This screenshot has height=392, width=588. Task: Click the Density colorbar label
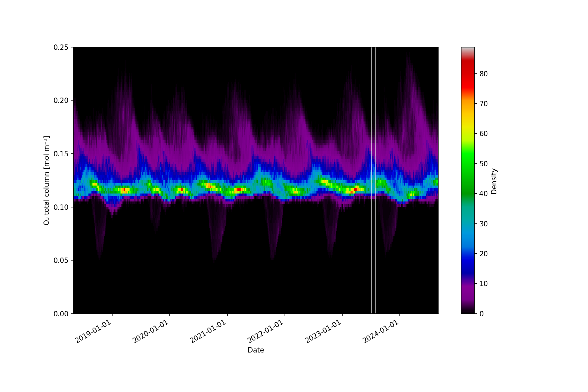pos(494,181)
